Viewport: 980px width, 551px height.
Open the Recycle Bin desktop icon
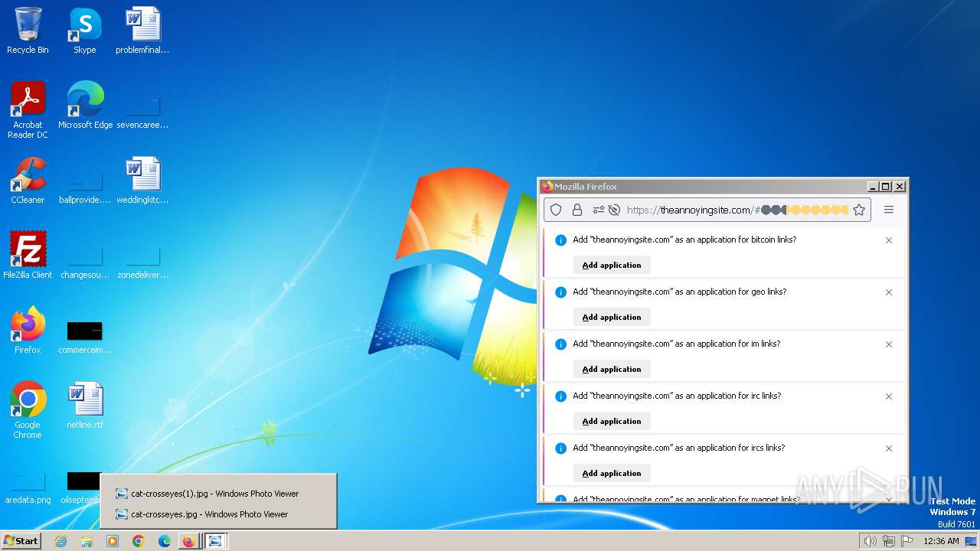click(x=28, y=31)
